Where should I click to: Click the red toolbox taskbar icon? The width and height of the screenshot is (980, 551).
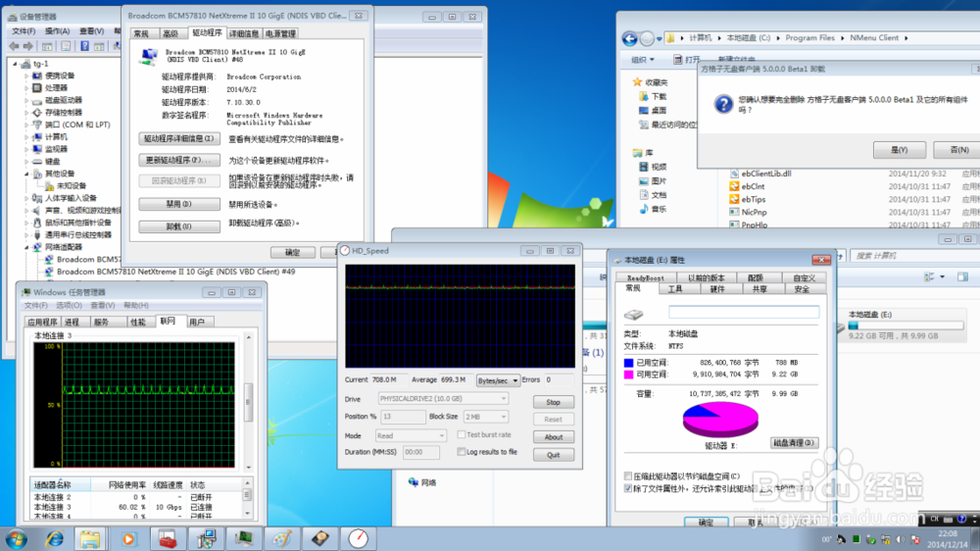(167, 538)
